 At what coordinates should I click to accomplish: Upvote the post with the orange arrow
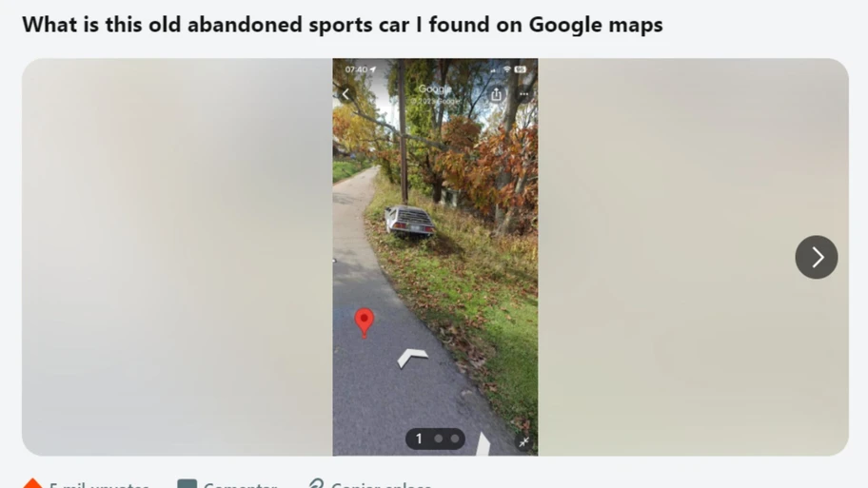[x=32, y=483]
